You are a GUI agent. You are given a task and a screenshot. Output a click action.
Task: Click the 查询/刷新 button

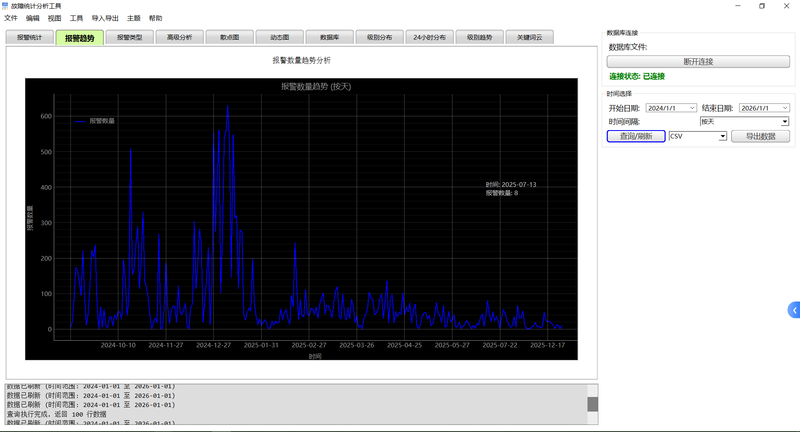pos(636,136)
